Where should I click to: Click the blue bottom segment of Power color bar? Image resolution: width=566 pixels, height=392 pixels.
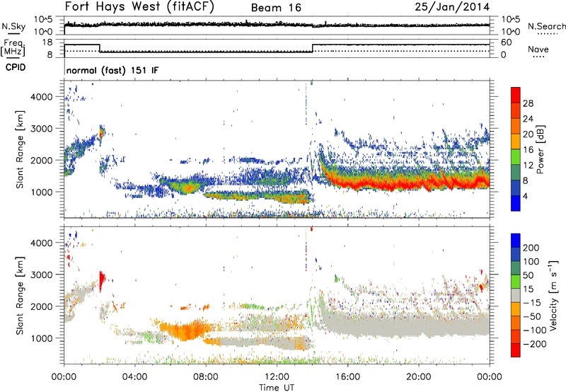click(516, 203)
